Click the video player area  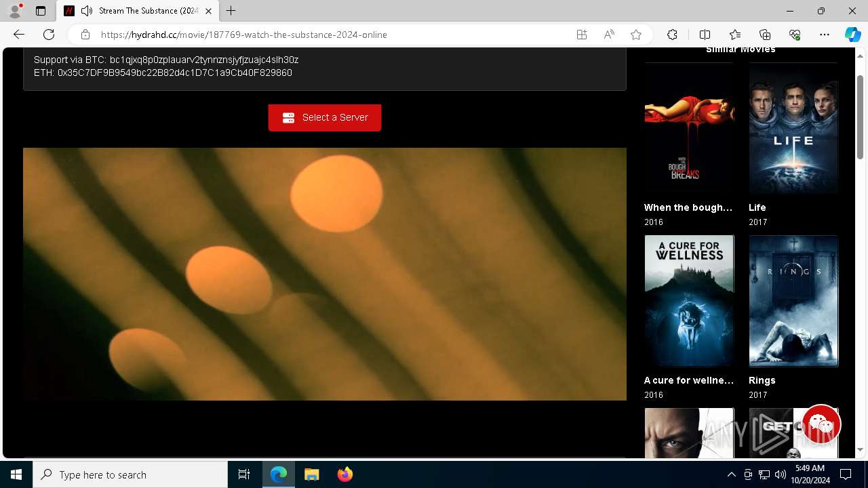pos(325,274)
